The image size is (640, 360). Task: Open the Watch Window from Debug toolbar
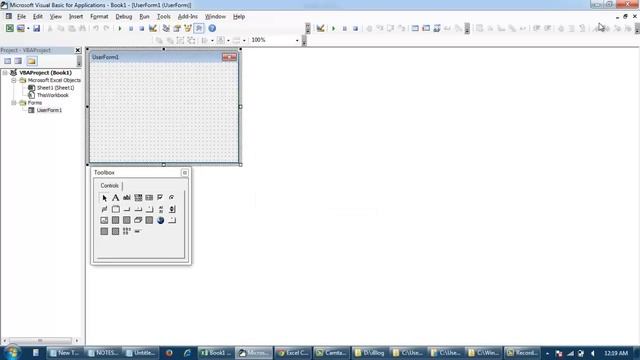(x=437, y=28)
